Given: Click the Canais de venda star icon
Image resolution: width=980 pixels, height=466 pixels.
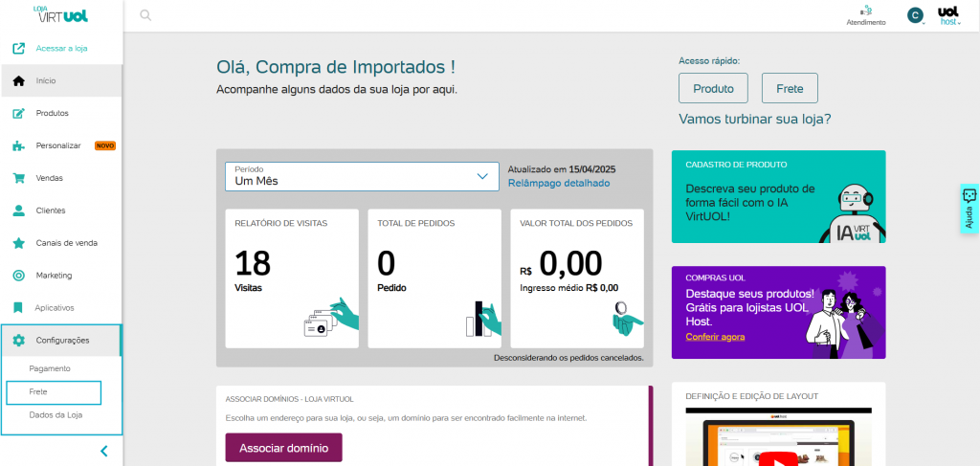Looking at the screenshot, I should pyautogui.click(x=19, y=243).
